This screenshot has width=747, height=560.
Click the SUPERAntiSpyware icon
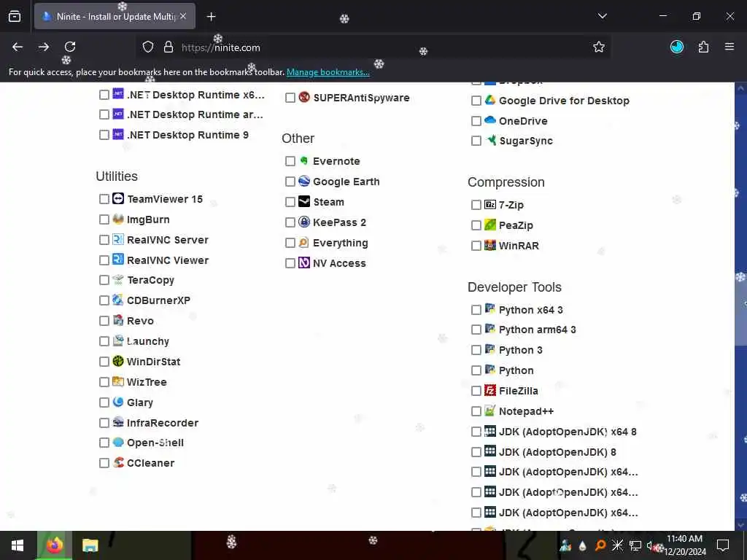tap(304, 97)
